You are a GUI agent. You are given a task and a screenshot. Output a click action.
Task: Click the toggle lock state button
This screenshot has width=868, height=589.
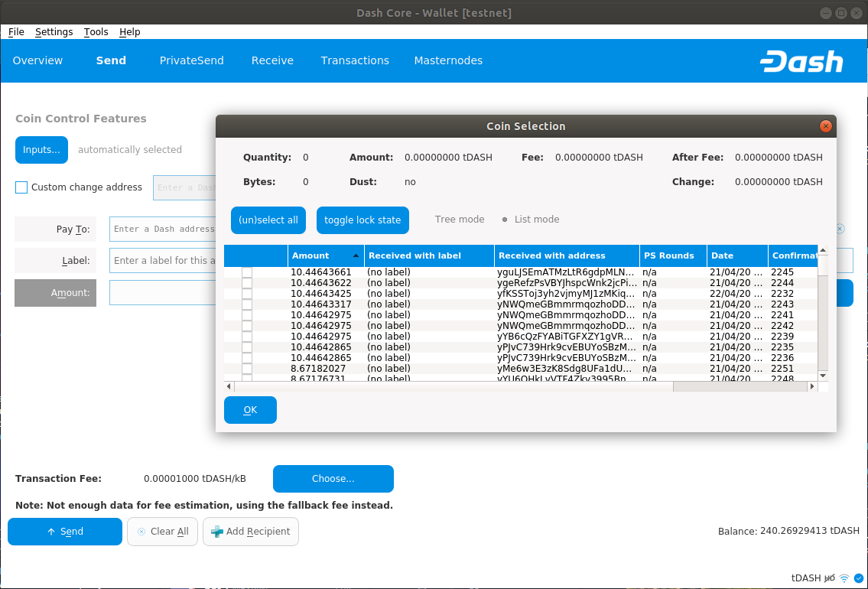pos(362,220)
